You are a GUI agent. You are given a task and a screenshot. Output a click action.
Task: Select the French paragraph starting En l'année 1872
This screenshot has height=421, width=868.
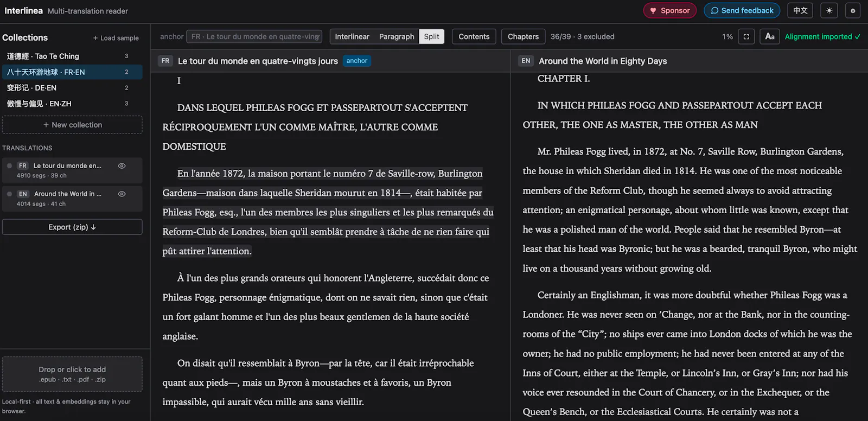coord(328,212)
